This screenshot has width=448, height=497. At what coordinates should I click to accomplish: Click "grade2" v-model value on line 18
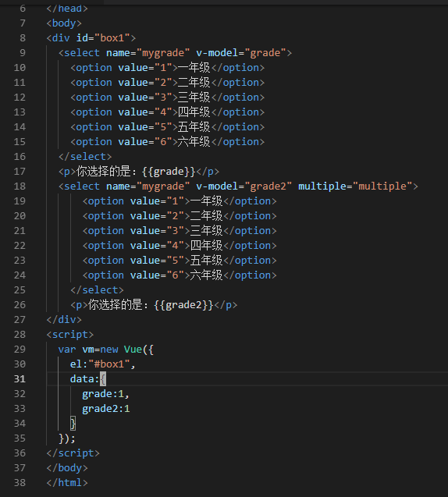[268, 186]
